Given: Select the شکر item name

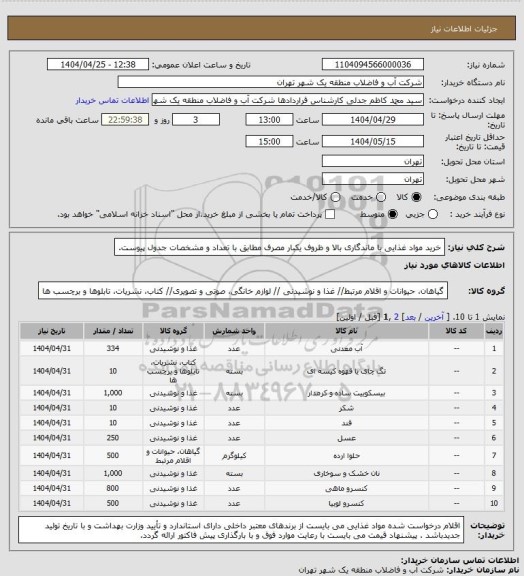Looking at the screenshot, I should point(346,408).
